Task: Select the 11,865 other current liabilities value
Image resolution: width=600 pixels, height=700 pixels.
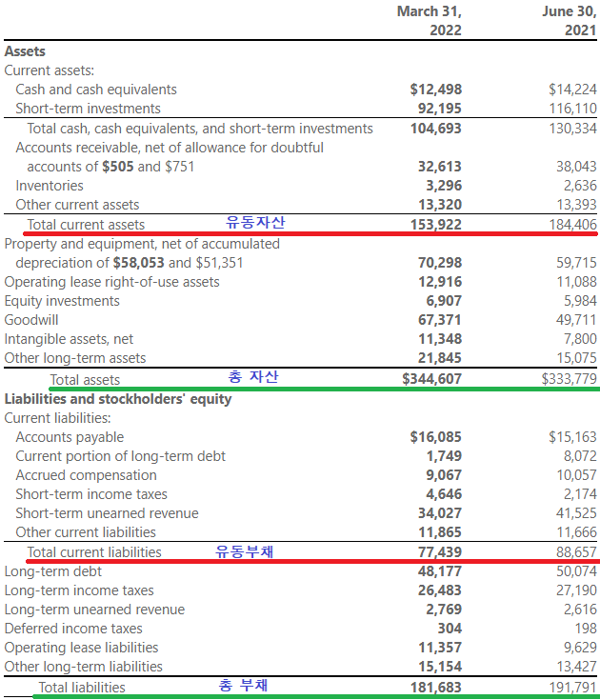Action: (439, 532)
